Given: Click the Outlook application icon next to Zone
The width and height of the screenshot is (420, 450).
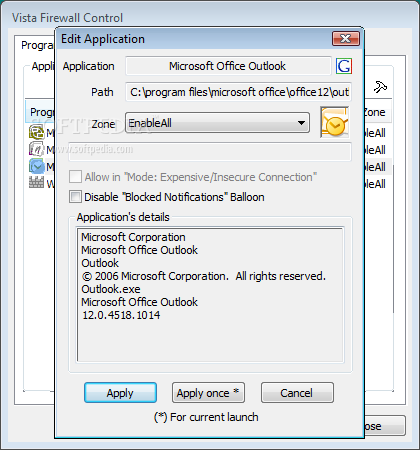Looking at the screenshot, I should tap(334, 122).
